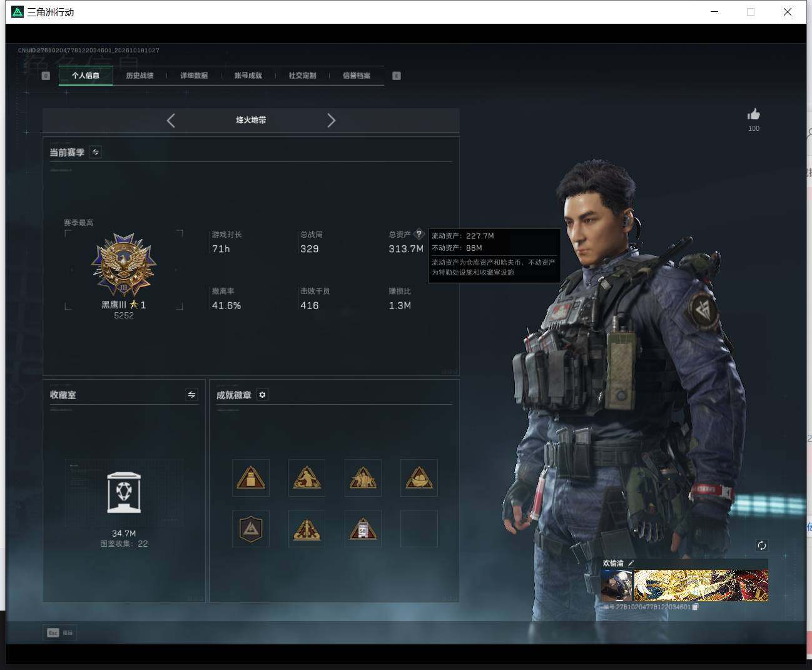Click the Q previous-tab key hint
812x670 pixels.
46,76
